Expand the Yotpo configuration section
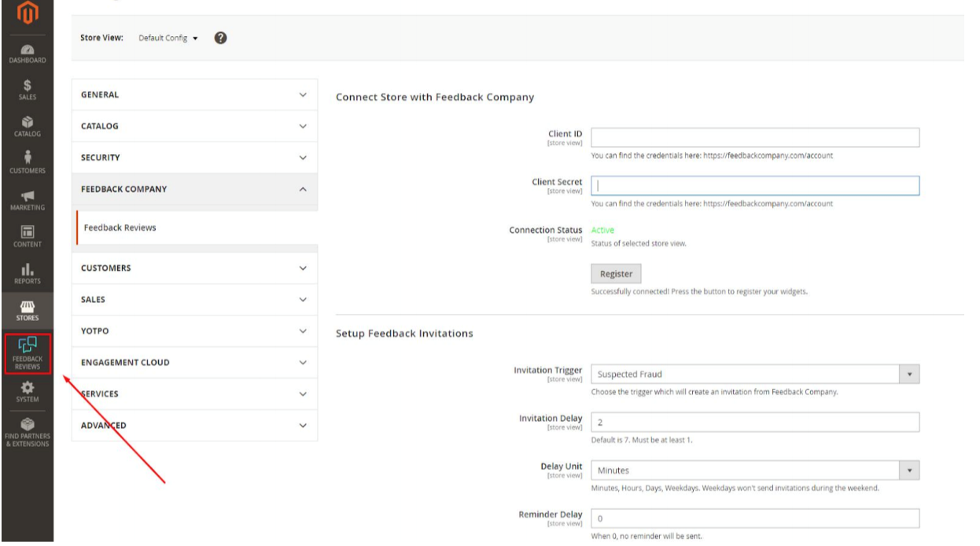This screenshot has width=980, height=546. point(194,331)
